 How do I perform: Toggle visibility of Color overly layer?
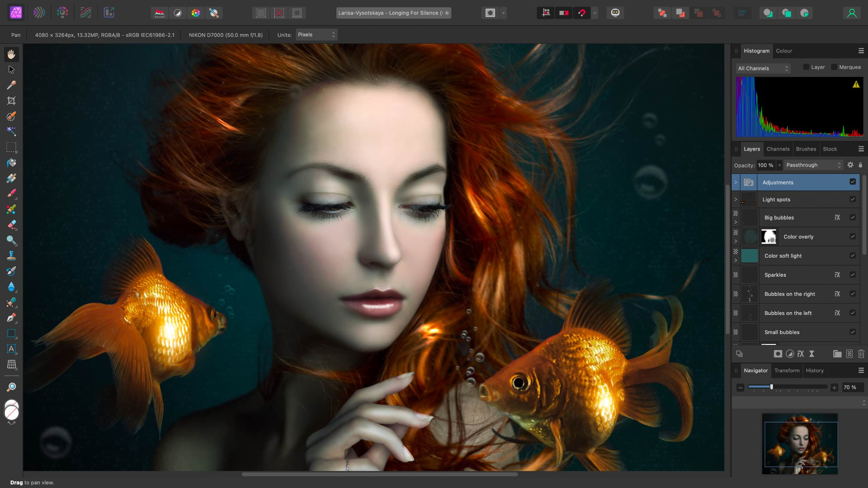(x=854, y=236)
